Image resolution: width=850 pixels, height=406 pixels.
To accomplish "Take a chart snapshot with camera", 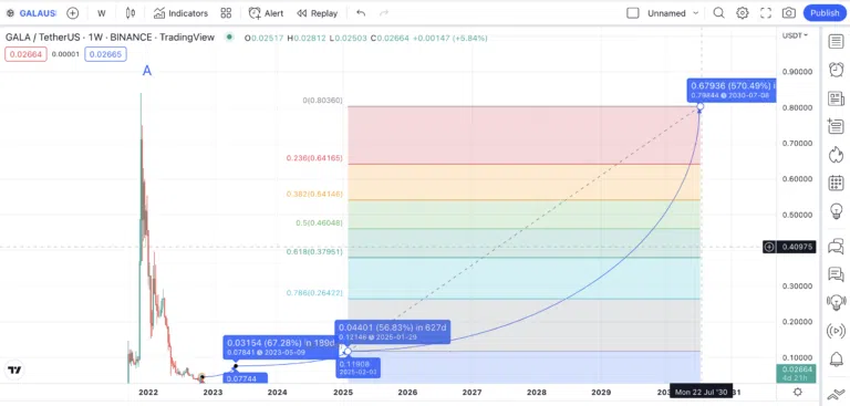I will (789, 13).
